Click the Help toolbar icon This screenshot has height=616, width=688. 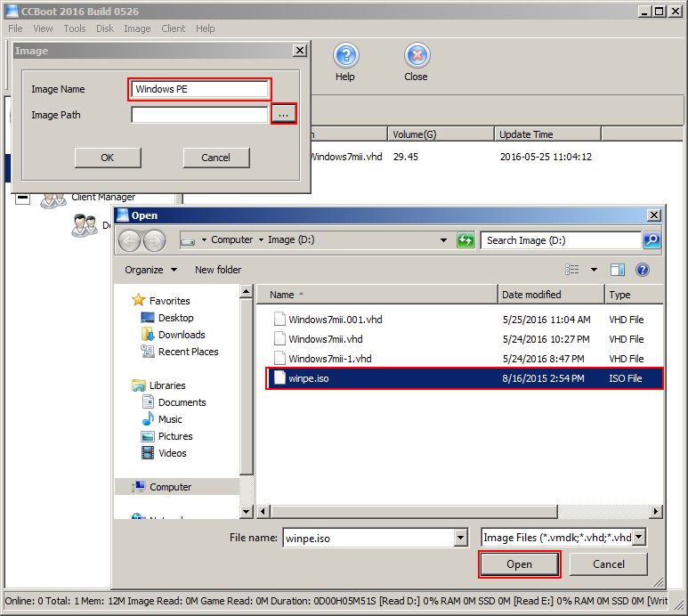click(345, 56)
